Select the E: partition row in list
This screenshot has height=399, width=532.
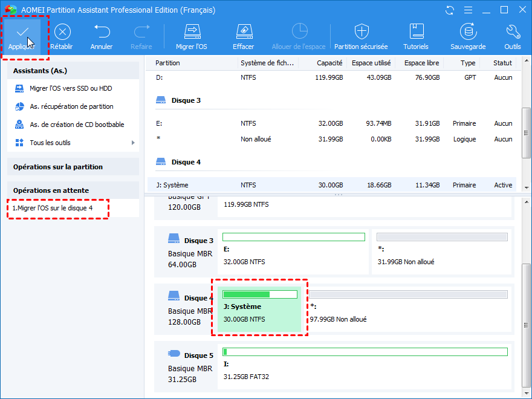click(x=332, y=123)
